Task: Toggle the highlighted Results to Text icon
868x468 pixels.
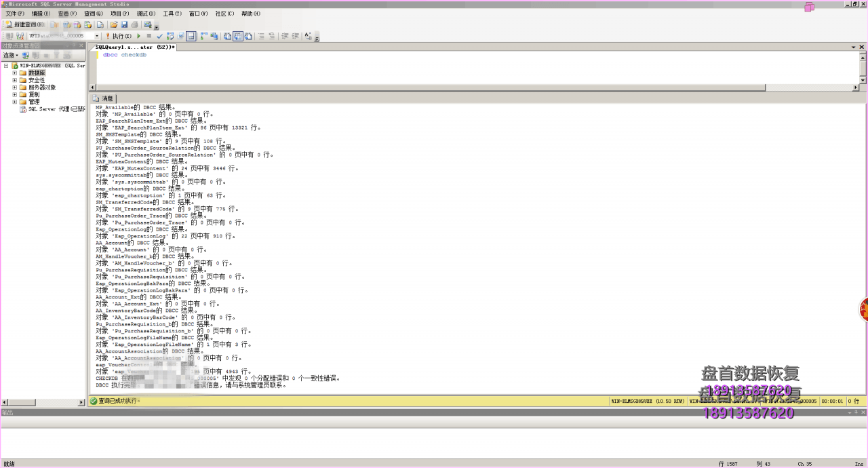Action: tap(191, 36)
